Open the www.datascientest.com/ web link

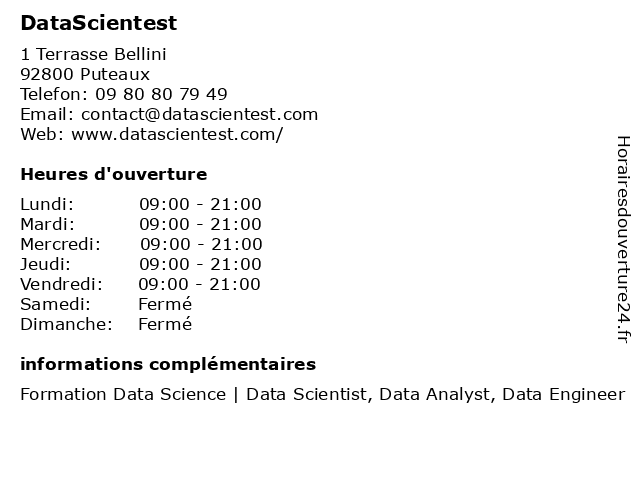(177, 134)
